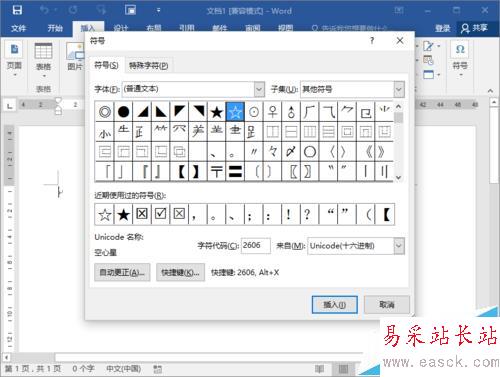Click the Insert (插入) button

(x=335, y=304)
